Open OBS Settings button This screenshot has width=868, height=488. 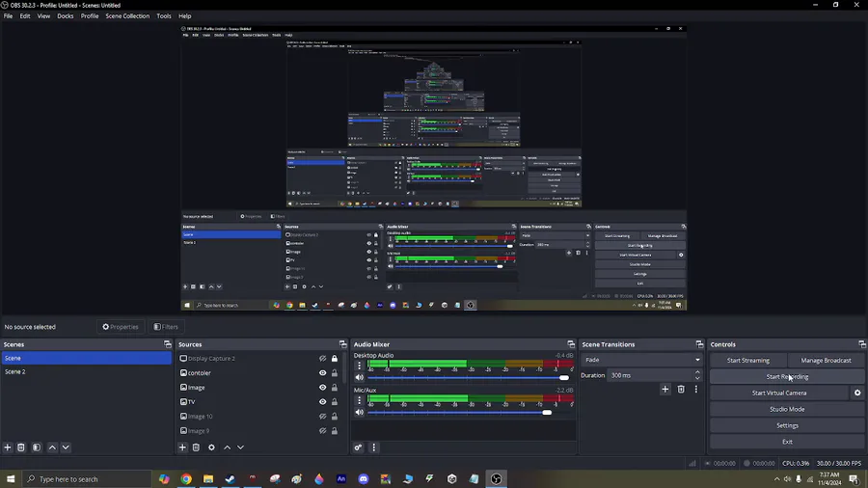[787, 425]
